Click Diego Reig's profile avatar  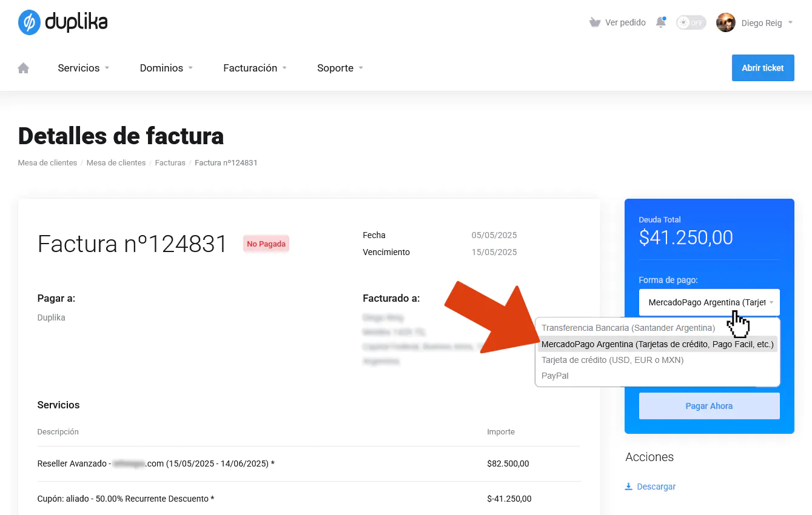pyautogui.click(x=726, y=23)
